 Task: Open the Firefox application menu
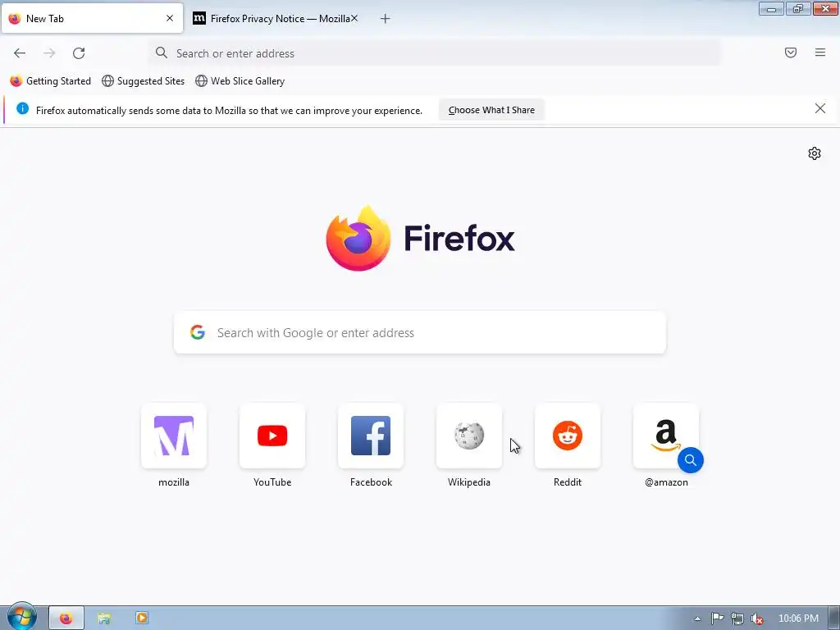coord(820,52)
